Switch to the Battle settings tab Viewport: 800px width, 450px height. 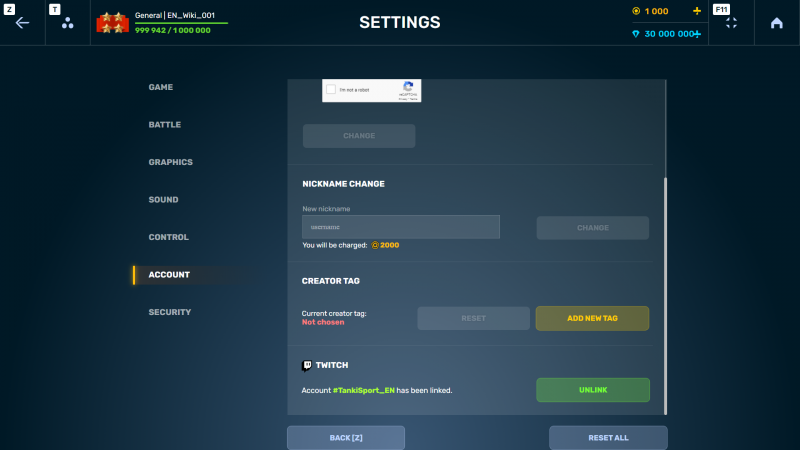(x=165, y=125)
